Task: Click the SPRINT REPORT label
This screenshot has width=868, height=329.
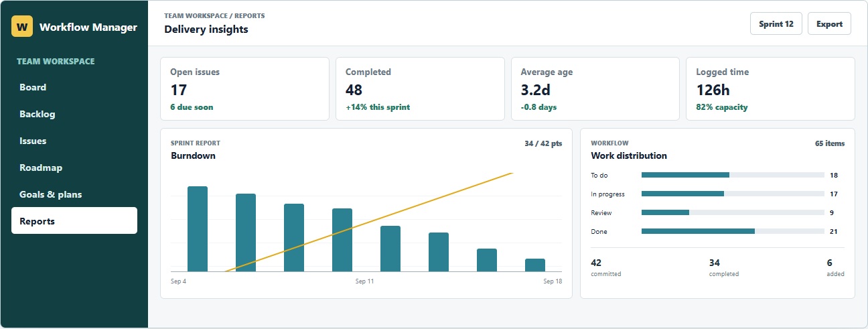Action: [196, 143]
